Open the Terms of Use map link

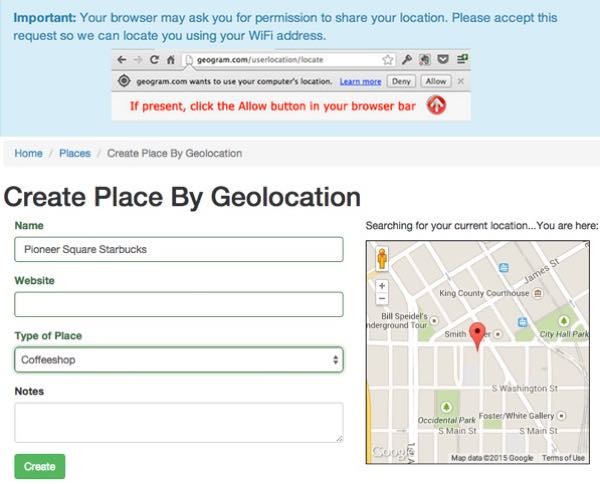(563, 458)
